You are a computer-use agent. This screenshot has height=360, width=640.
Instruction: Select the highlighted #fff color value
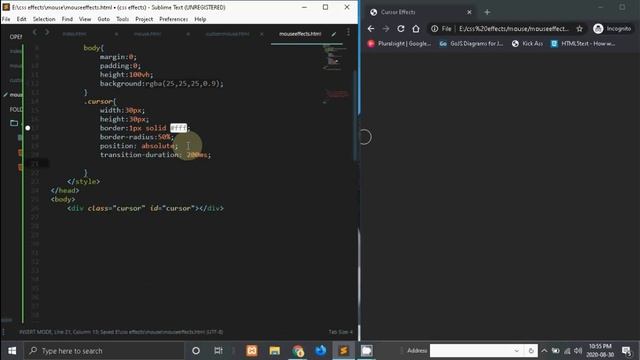[178, 128]
